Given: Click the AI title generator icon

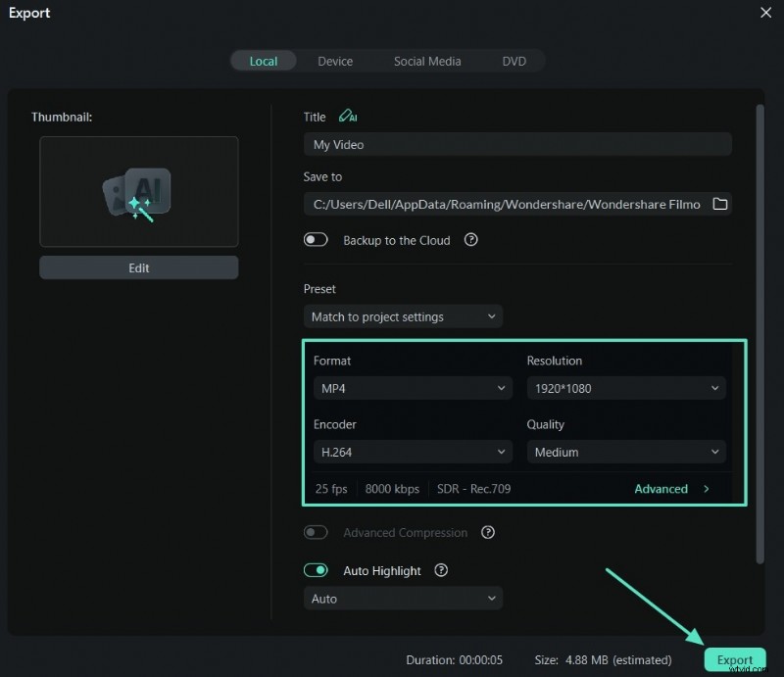Looking at the screenshot, I should click(347, 117).
